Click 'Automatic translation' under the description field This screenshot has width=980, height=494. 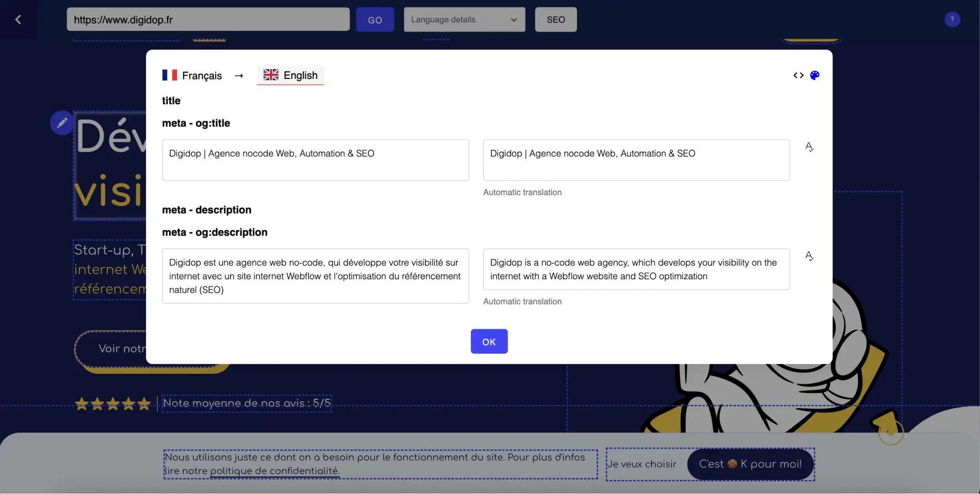(x=522, y=301)
